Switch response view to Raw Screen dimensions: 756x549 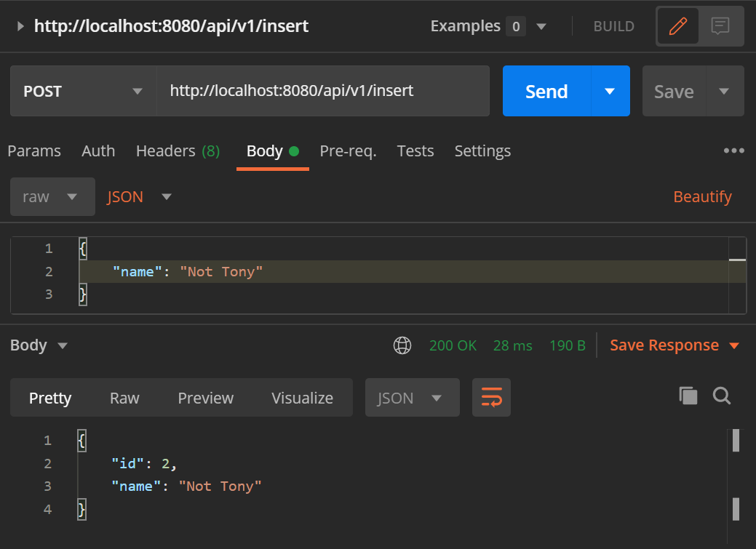[124, 398]
